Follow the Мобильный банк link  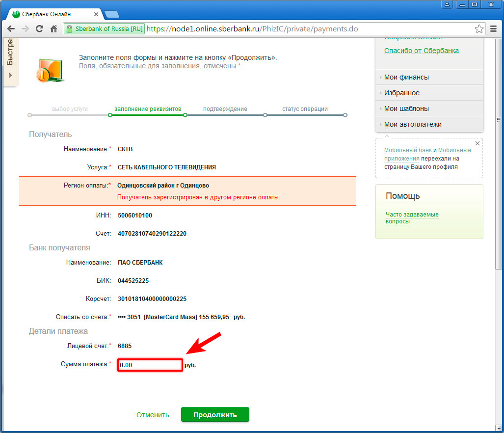(408, 150)
